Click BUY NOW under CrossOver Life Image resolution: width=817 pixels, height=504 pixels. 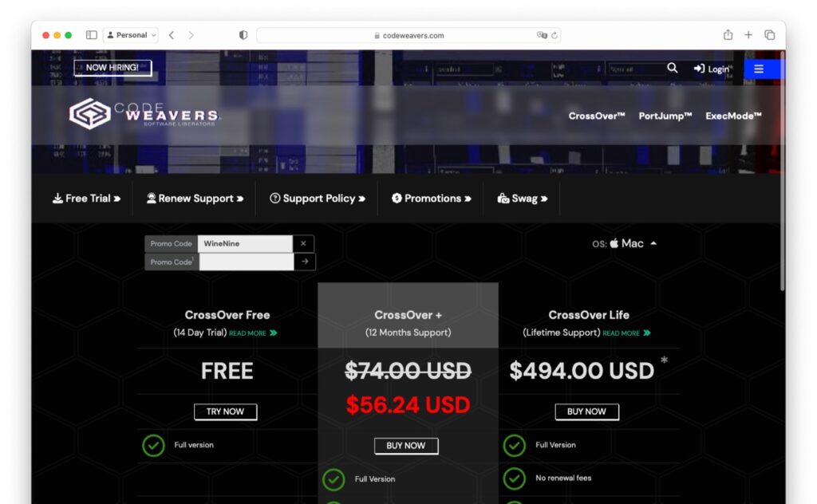[x=586, y=411]
